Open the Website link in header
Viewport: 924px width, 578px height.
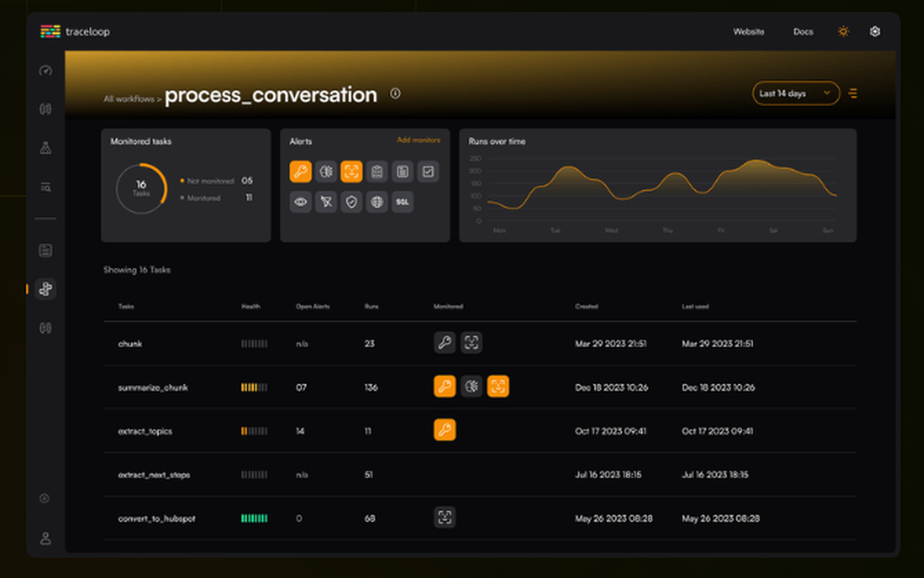(748, 31)
